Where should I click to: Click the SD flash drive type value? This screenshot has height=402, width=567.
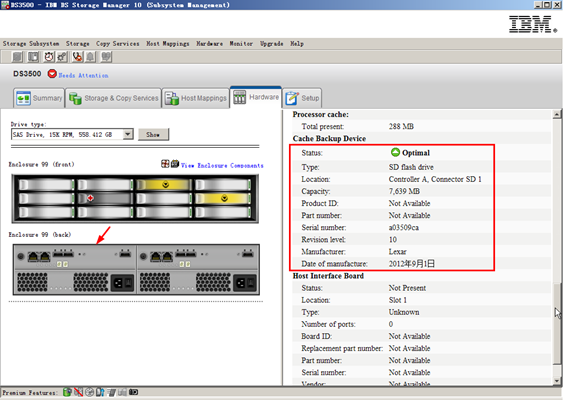tap(411, 167)
